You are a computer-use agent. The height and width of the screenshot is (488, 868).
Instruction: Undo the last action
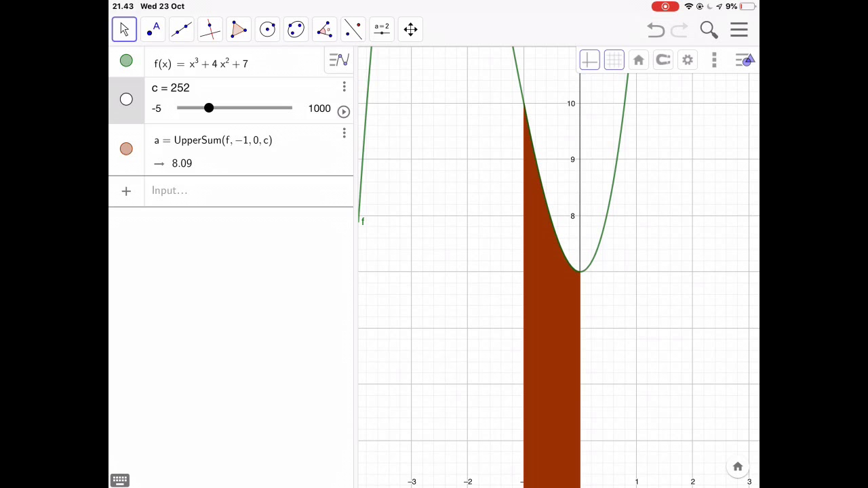coord(656,30)
